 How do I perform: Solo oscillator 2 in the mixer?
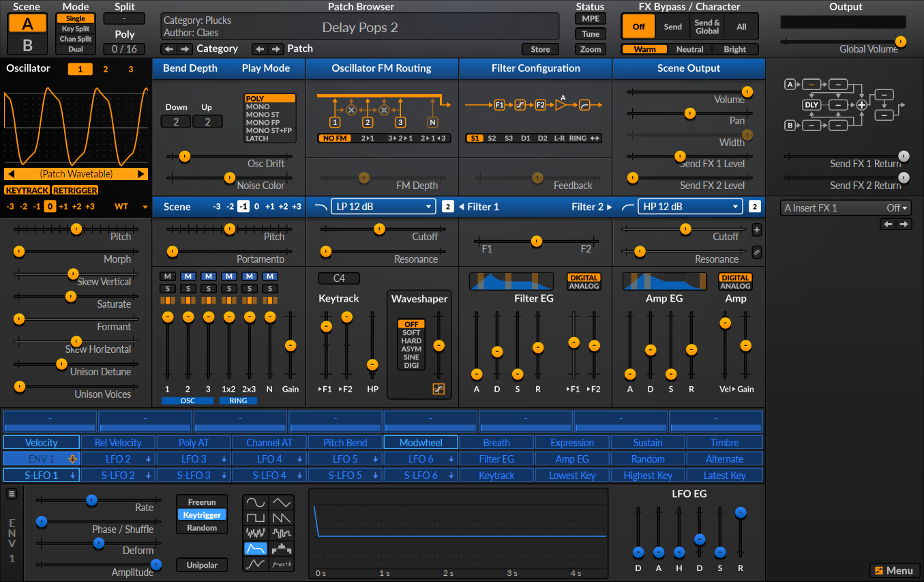point(188,289)
